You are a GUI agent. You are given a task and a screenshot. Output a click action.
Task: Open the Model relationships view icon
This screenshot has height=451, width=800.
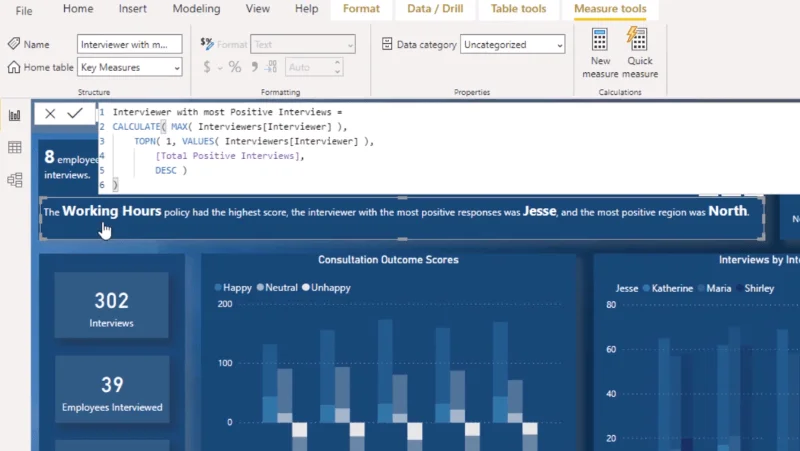pyautogui.click(x=15, y=180)
